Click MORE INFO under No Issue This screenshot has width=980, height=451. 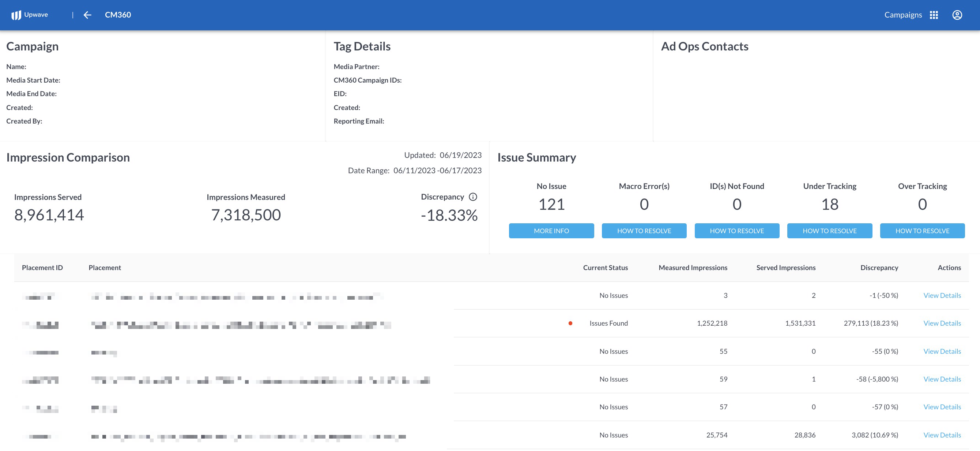pyautogui.click(x=551, y=231)
